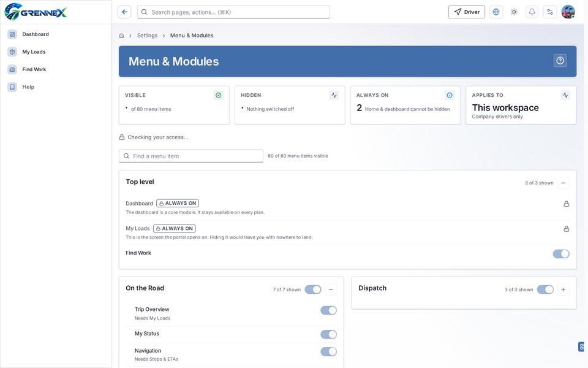Turn off Navigation switch
Screen dimensions: 588x368
pyautogui.click(x=328, y=352)
